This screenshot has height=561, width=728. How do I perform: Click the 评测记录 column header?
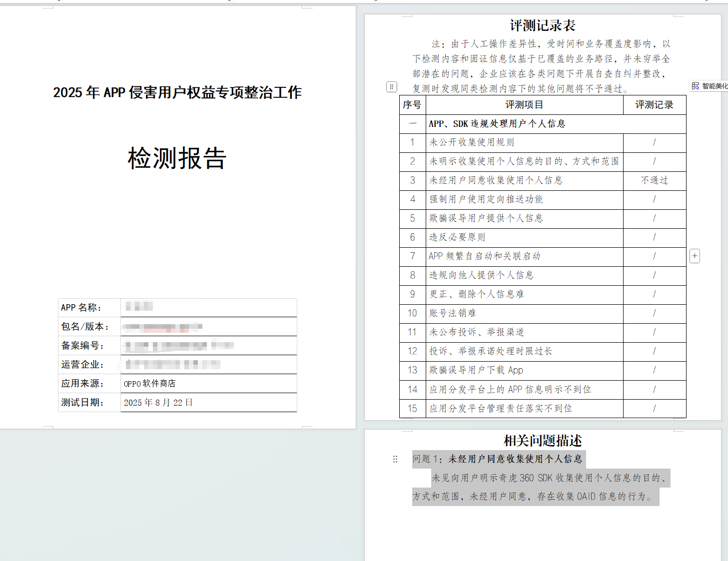click(654, 105)
